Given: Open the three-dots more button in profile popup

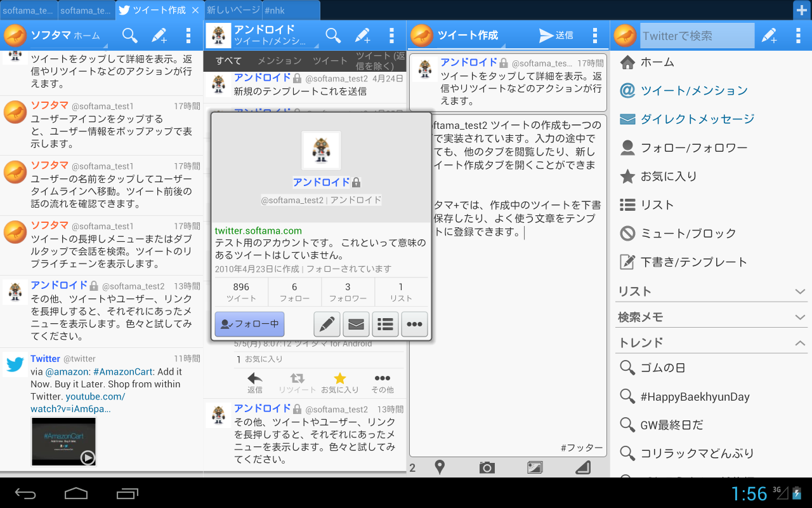Looking at the screenshot, I should 414,324.
